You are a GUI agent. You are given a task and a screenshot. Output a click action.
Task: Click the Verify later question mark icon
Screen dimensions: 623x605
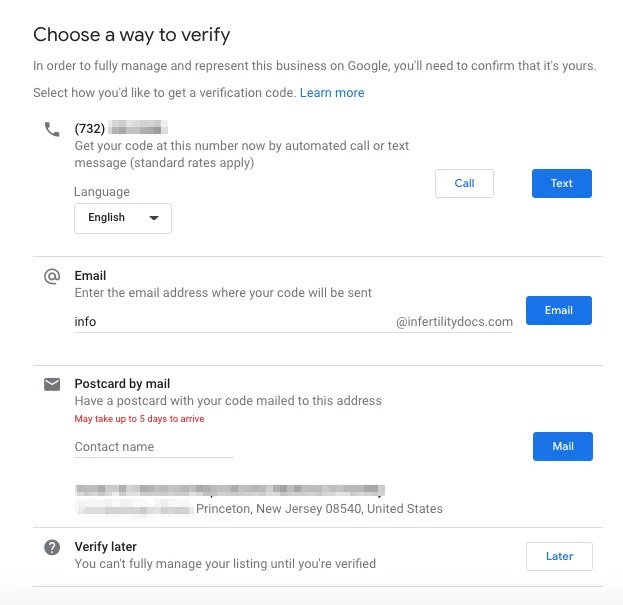tap(52, 547)
